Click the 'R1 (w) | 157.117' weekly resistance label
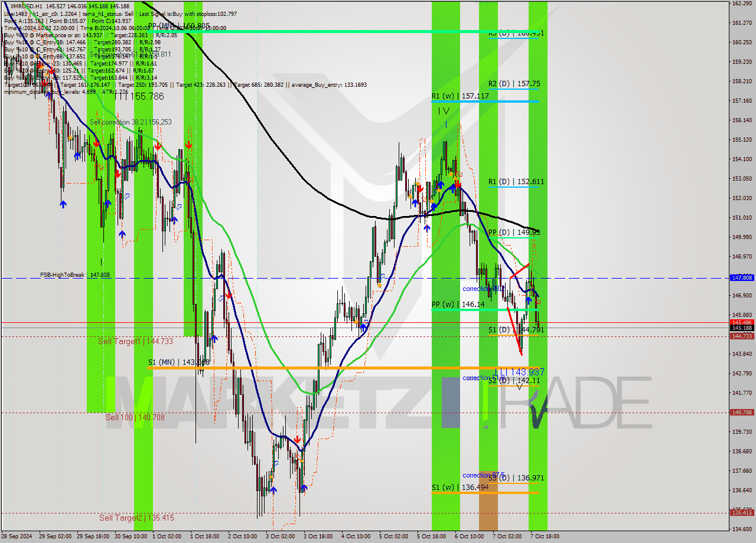Viewport: 756px width, 543px height. (x=460, y=96)
